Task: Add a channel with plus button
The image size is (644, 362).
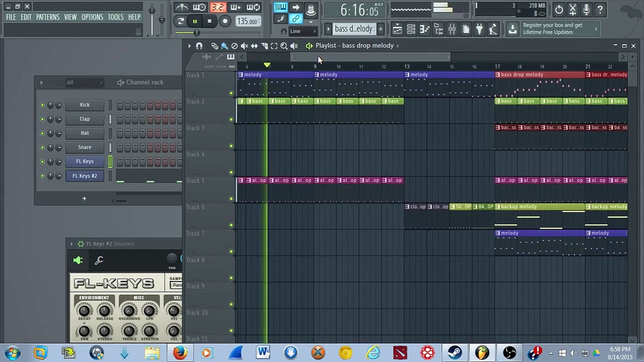Action: pyautogui.click(x=84, y=199)
